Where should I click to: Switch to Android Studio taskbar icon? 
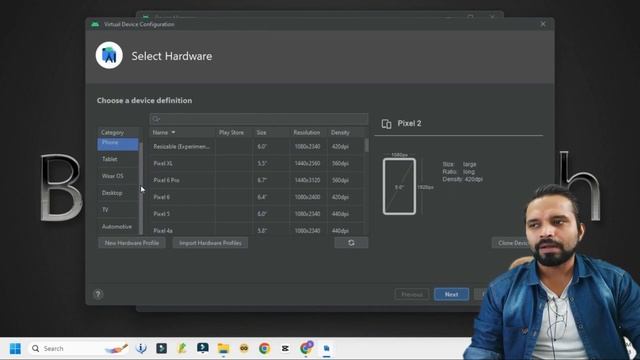(x=327, y=349)
